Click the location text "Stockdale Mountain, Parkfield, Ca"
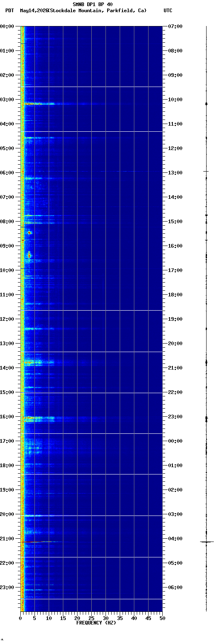 coord(97,11)
